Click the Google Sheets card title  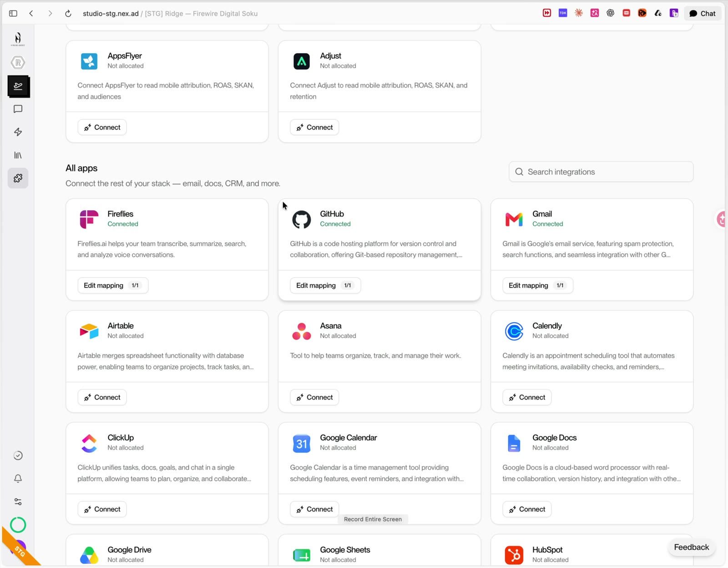click(345, 550)
